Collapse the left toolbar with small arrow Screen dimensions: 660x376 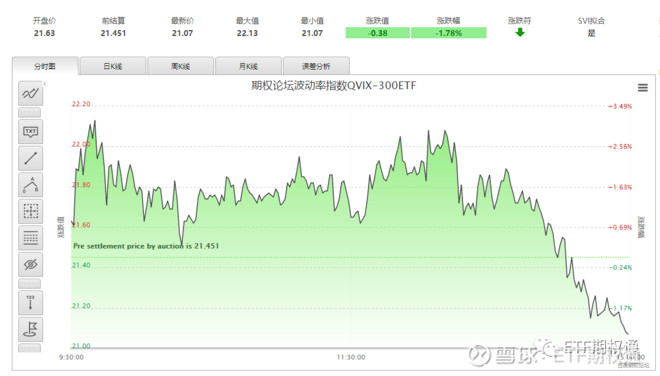(45, 84)
